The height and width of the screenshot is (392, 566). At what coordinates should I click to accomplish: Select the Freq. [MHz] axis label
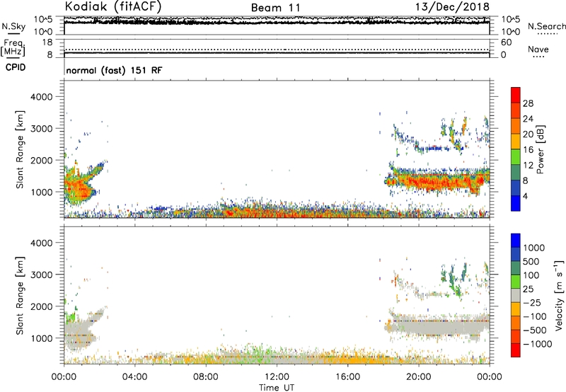(x=13, y=48)
